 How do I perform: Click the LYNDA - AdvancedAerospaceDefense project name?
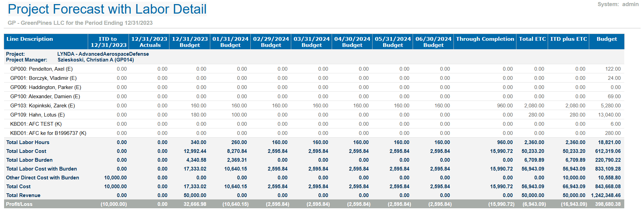point(103,54)
